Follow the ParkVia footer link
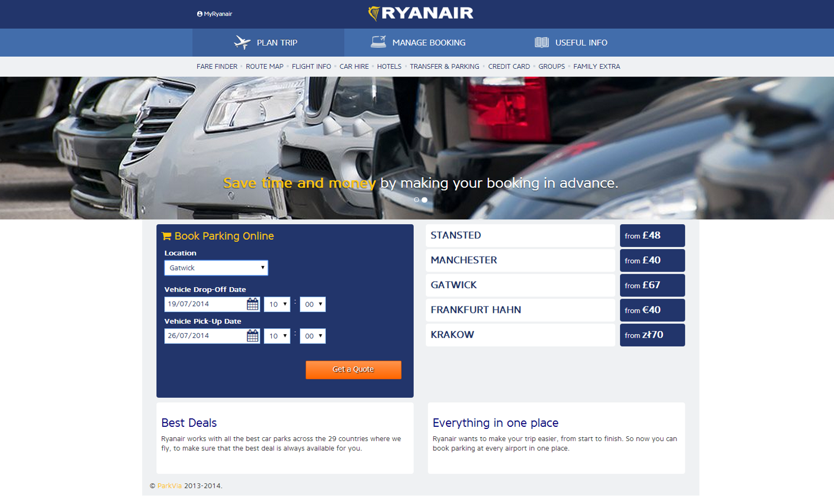Viewport: 834px width, 504px height. coord(170,486)
